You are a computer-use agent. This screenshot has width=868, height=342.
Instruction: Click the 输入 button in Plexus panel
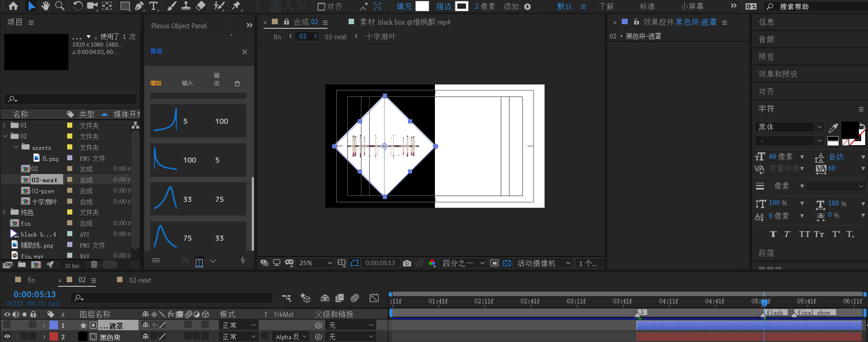point(187,83)
